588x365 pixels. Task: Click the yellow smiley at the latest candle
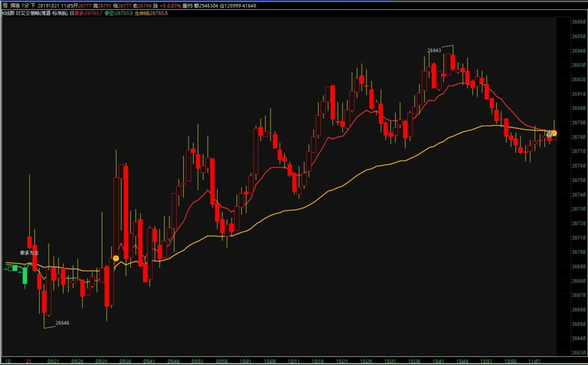[554, 133]
